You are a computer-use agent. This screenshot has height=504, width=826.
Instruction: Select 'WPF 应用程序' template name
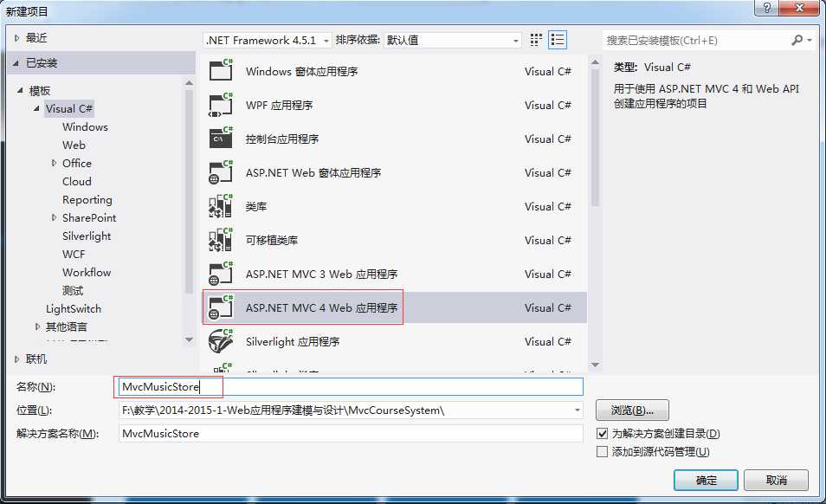[x=279, y=105]
